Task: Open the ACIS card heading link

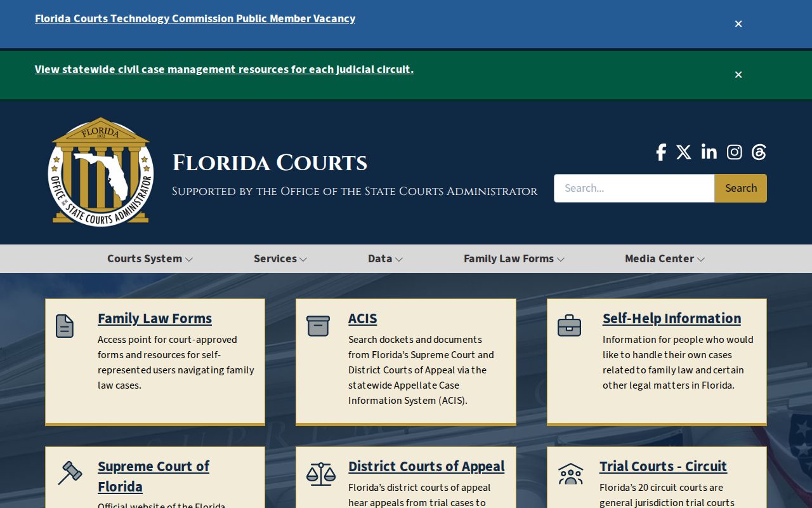Action: (363, 318)
